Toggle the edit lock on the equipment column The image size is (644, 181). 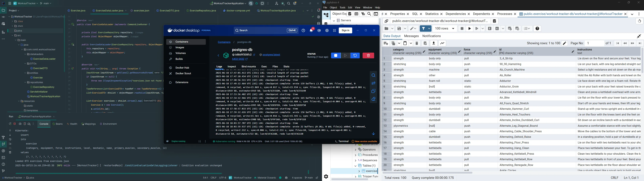459,52
